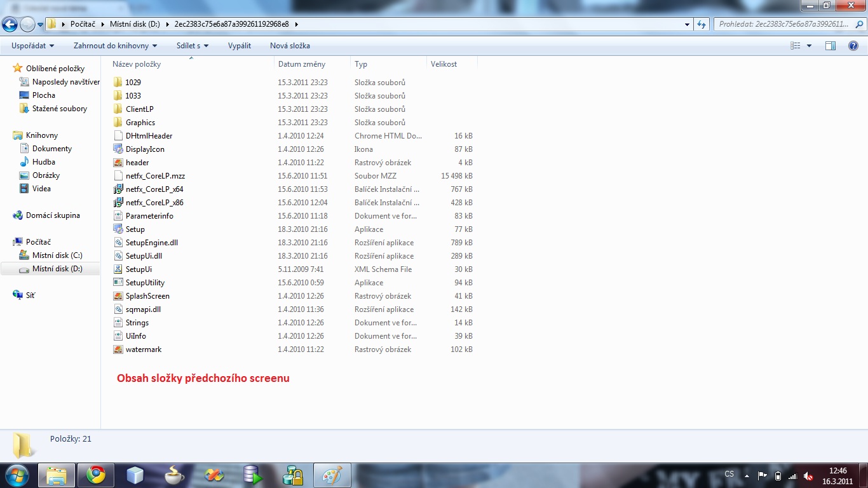Viewport: 868px width, 488px height.
Task: Open the view options dropdown arrow
Action: pos(809,46)
